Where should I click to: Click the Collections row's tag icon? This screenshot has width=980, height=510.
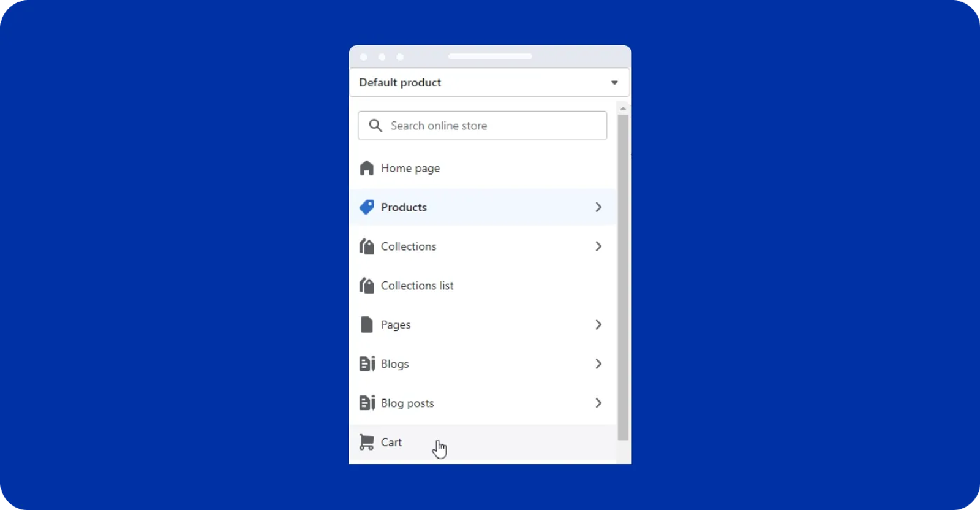coord(366,246)
